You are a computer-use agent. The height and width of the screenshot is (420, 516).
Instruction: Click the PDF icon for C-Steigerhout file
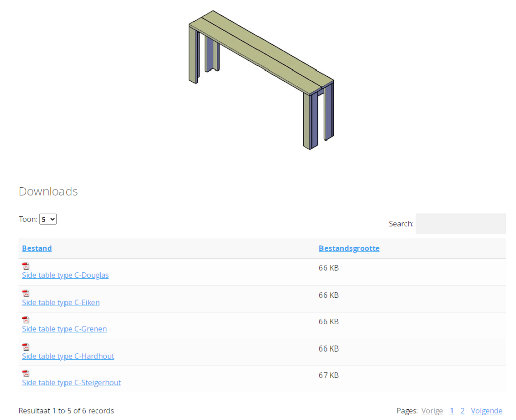coord(26,374)
